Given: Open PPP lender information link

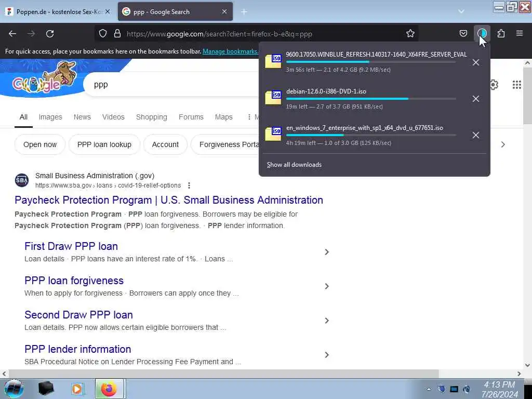Looking at the screenshot, I should [78, 349].
